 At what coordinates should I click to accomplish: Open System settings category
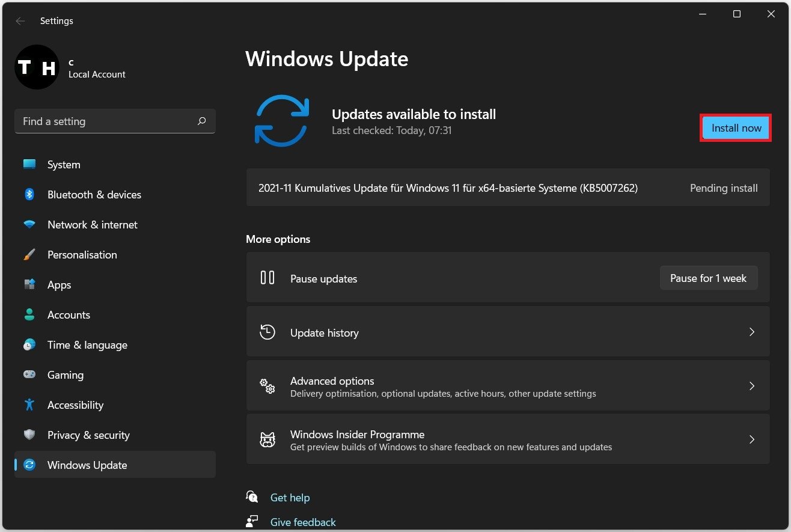(x=115, y=165)
